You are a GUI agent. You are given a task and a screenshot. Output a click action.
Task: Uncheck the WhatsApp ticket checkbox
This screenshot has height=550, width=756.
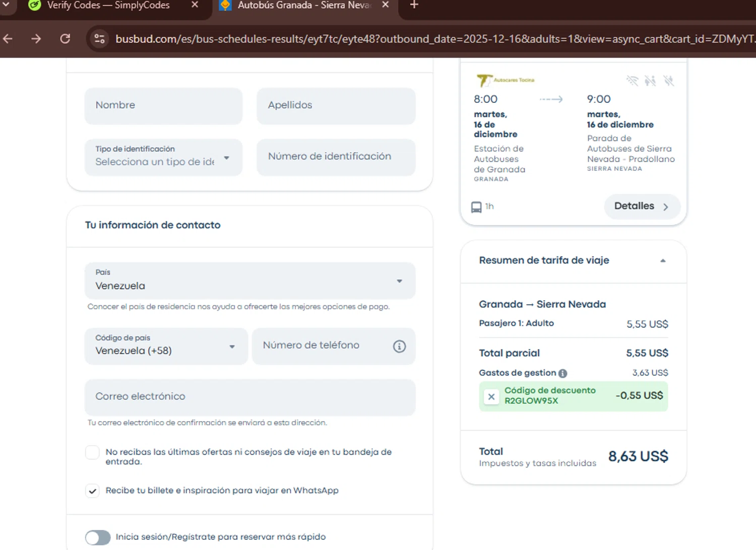pyautogui.click(x=92, y=491)
